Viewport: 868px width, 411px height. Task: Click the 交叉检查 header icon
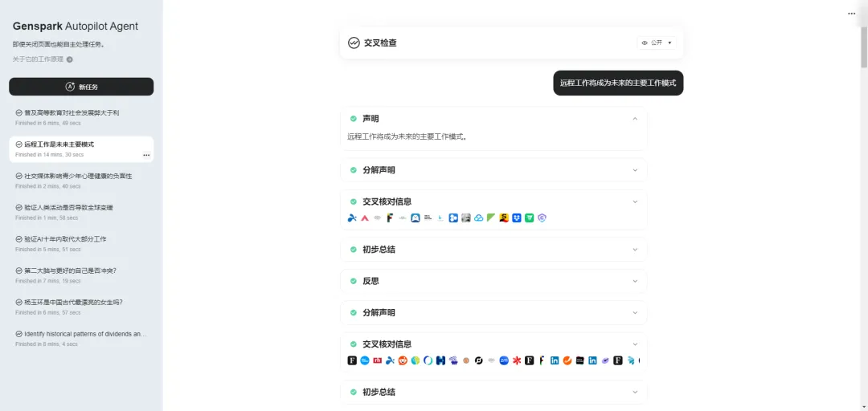point(354,43)
